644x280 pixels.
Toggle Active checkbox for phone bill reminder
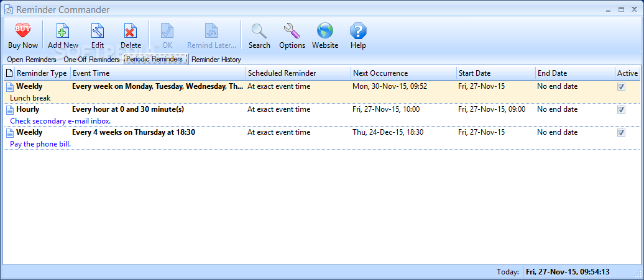pyautogui.click(x=622, y=132)
